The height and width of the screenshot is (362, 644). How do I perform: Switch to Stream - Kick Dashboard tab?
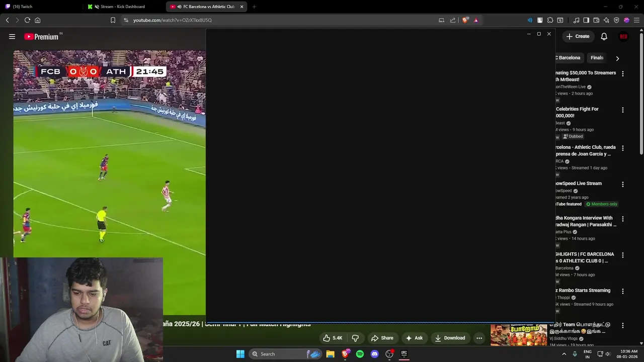tap(123, 7)
